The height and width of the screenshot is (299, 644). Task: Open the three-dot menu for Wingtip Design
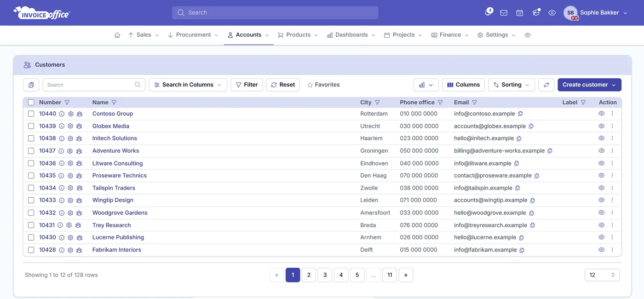(612, 200)
